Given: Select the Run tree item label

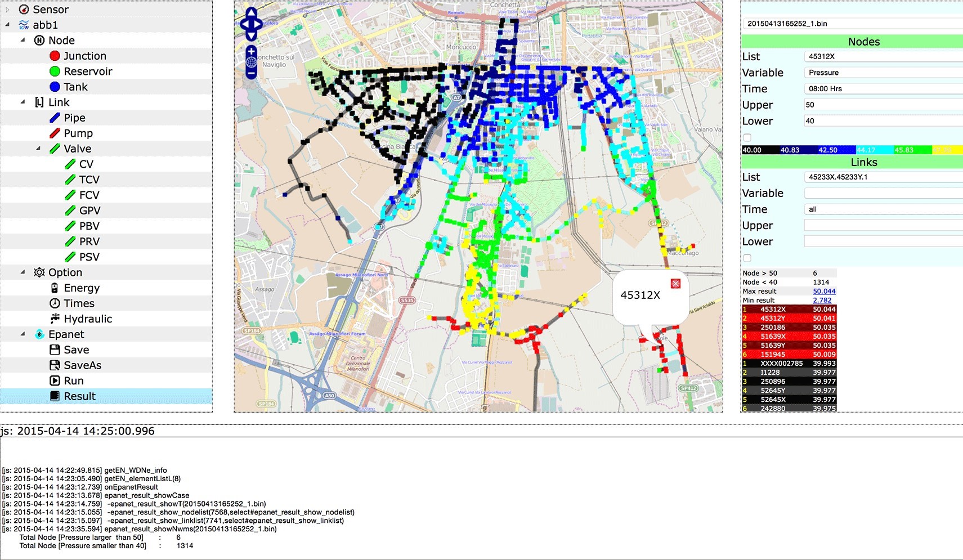Looking at the screenshot, I should 74,381.
